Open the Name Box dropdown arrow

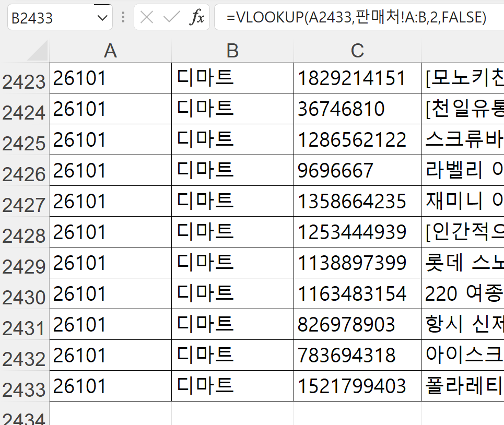click(x=102, y=18)
